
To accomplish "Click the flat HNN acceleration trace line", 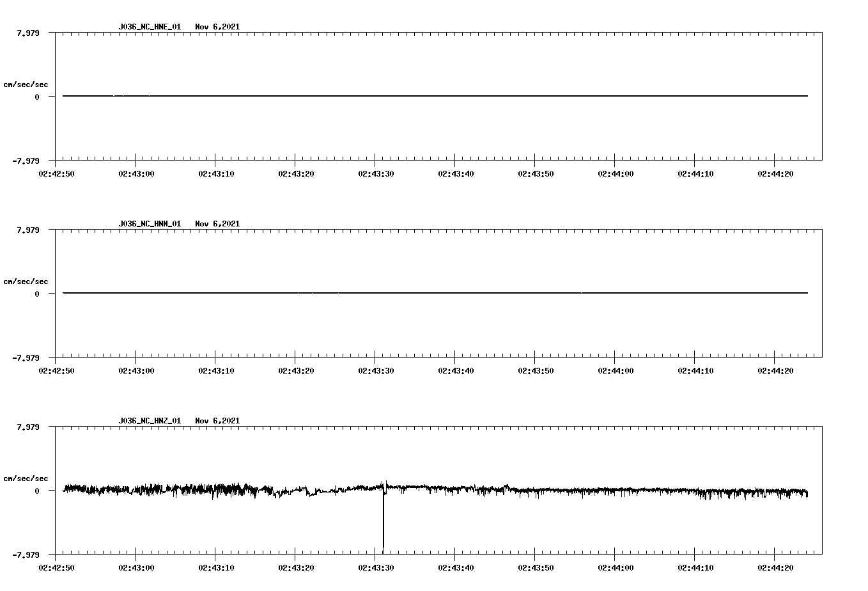I will pyautogui.click(x=435, y=293).
